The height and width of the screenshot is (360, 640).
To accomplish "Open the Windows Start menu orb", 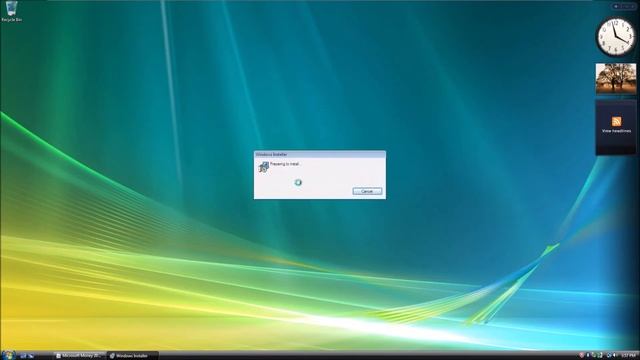I will 8,355.
